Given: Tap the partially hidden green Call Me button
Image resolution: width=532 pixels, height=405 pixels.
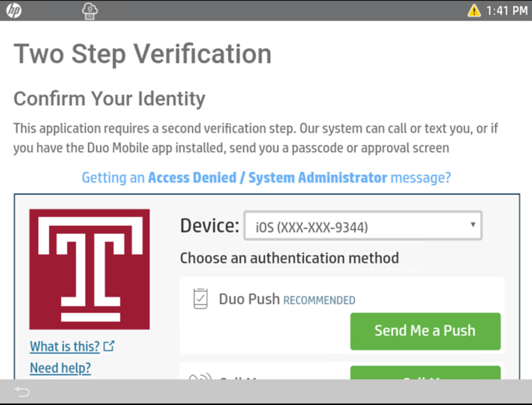Looking at the screenshot, I should [425, 373].
